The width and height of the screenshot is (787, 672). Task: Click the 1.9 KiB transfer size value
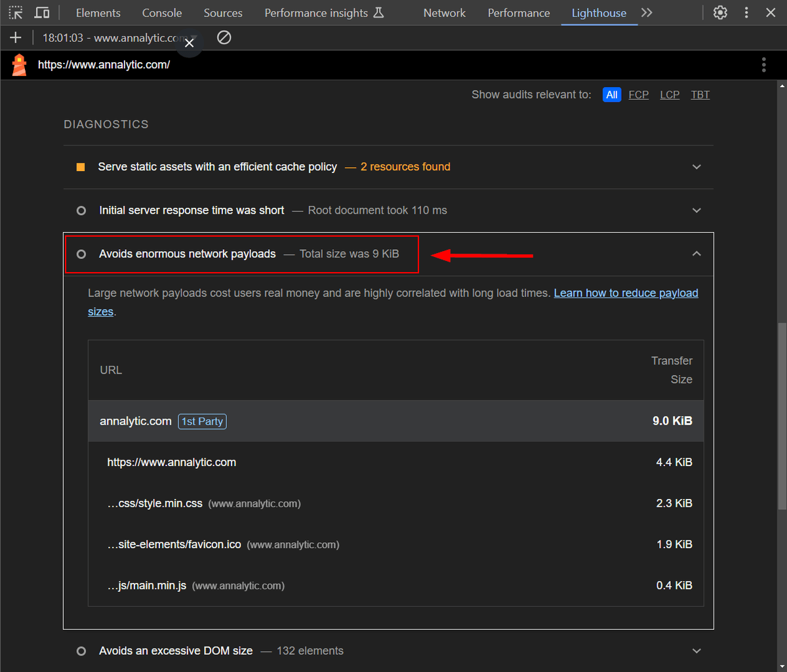[x=674, y=544]
